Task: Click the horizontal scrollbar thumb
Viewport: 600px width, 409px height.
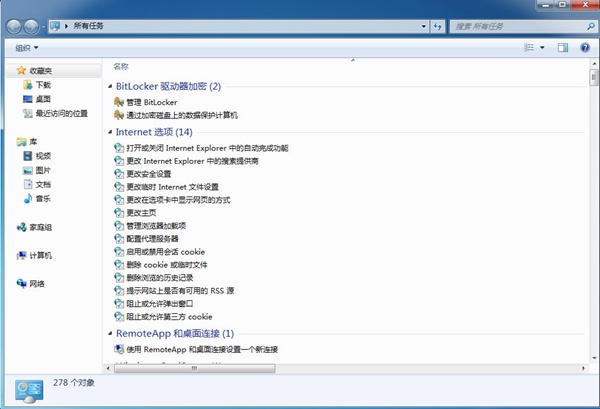Action: coord(194,368)
